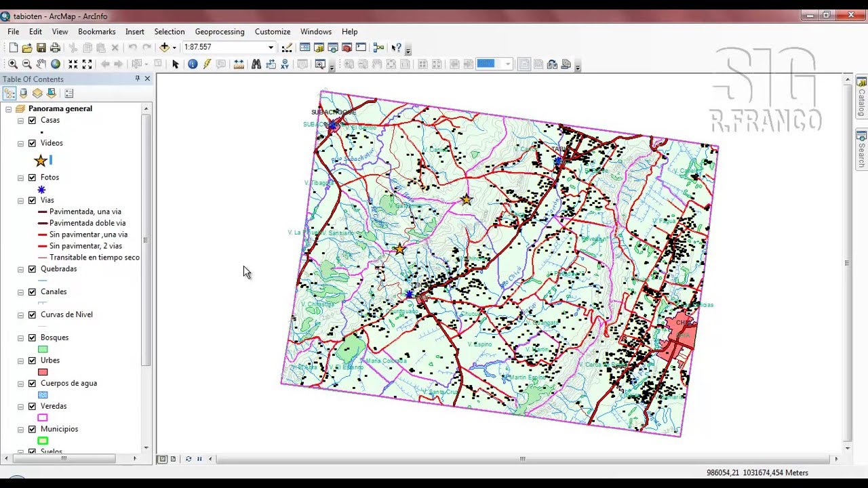Switch TOC to List By Source
The image size is (868, 488).
coord(24,94)
